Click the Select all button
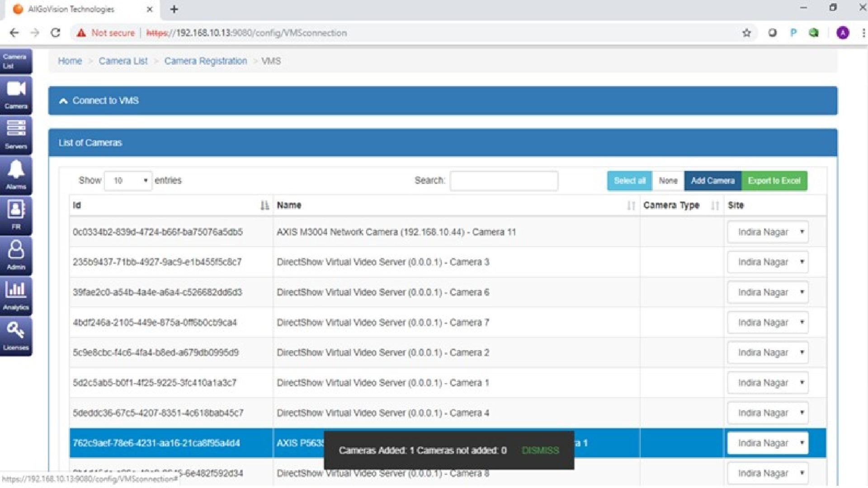Viewport: 868px width, 488px height. (629, 181)
